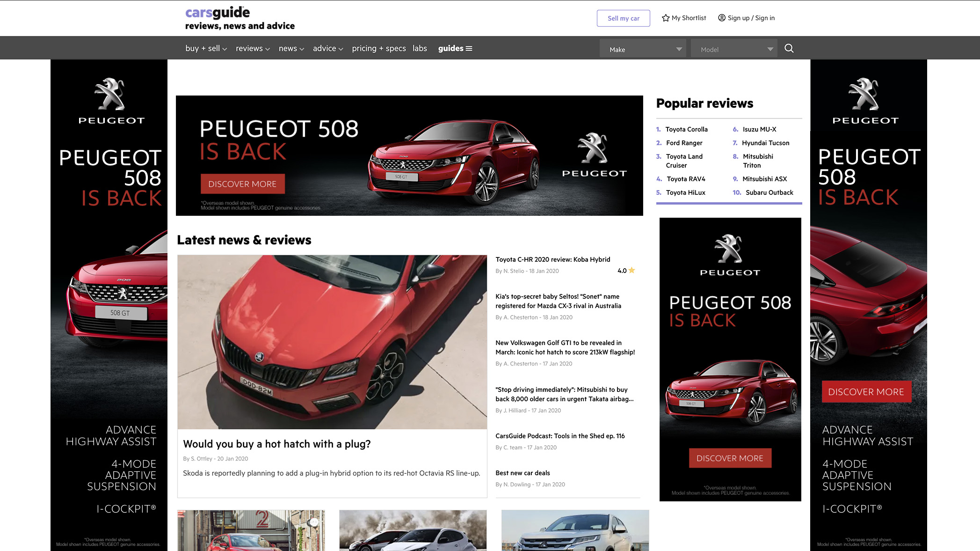Open the Make dropdown

pyautogui.click(x=643, y=49)
